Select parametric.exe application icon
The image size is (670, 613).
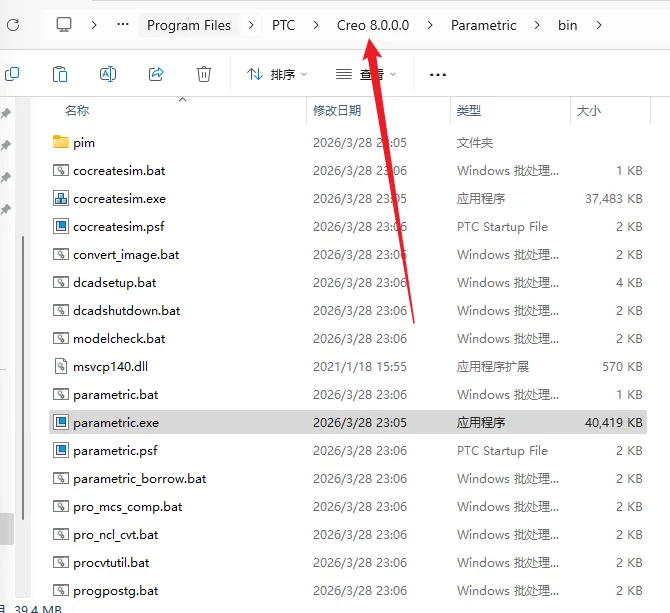[x=61, y=422]
